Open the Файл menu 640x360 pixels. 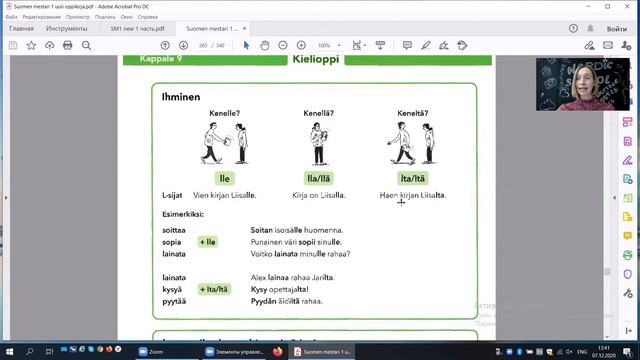click(11, 17)
